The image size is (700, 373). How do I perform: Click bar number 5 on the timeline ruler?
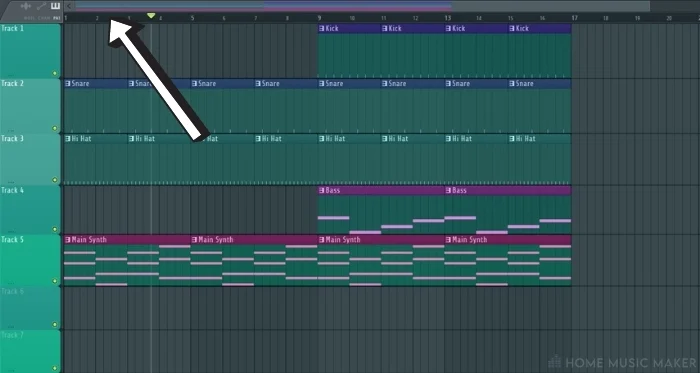coord(192,18)
